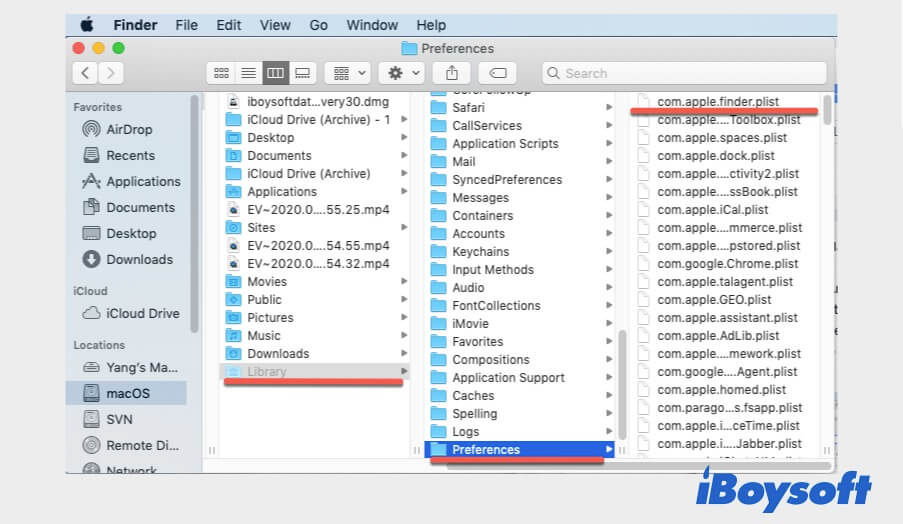
Task: Open the gear Action menu
Action: [402, 73]
